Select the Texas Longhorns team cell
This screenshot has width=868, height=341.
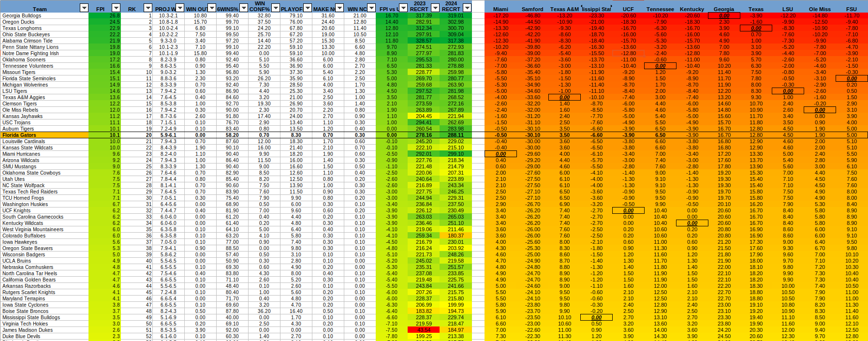click(44, 28)
